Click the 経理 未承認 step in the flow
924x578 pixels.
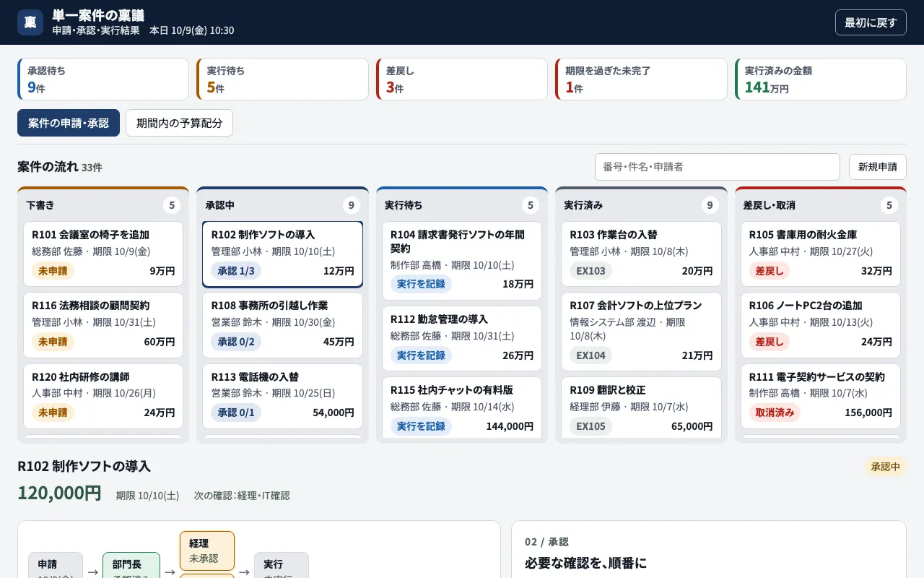pyautogui.click(x=207, y=551)
